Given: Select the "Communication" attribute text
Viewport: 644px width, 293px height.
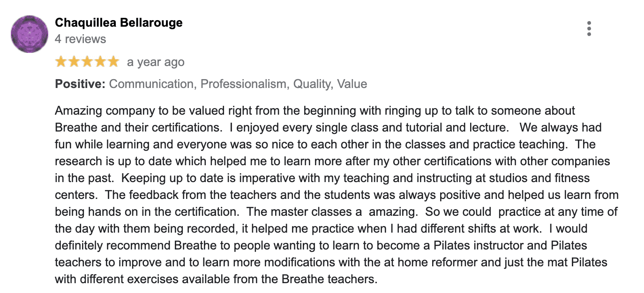Looking at the screenshot, I should tap(151, 84).
